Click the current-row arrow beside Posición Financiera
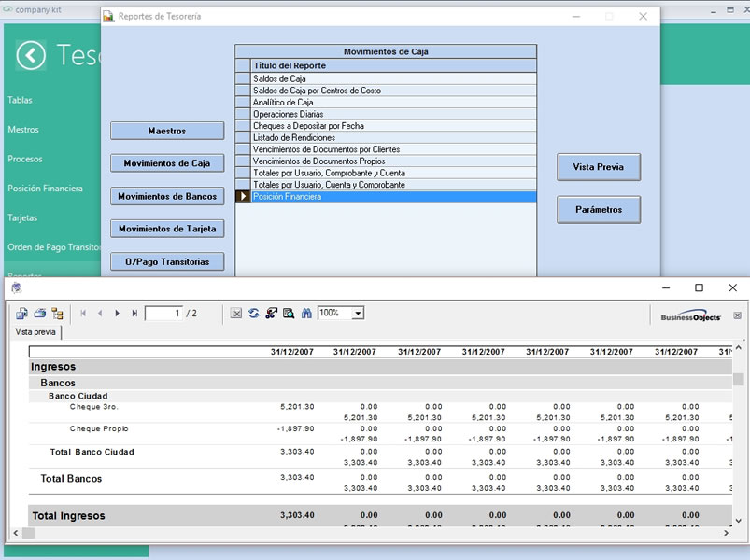This screenshot has width=750, height=560. [243, 196]
